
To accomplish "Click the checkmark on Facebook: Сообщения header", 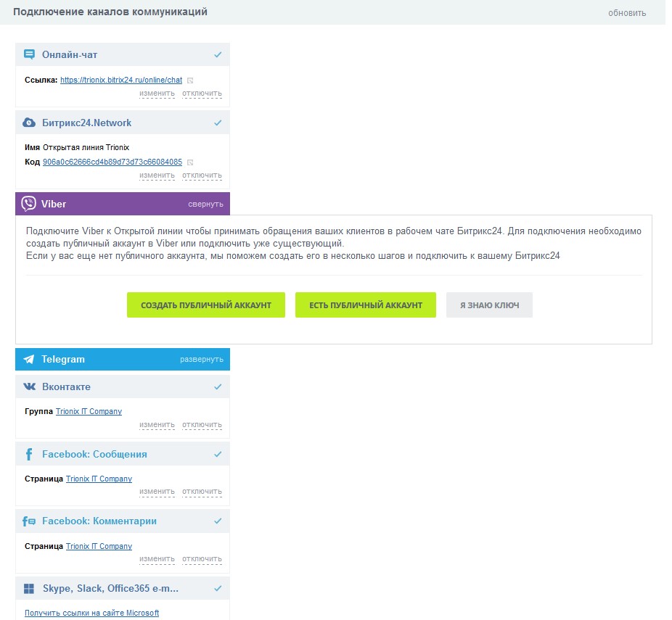I will (x=218, y=454).
